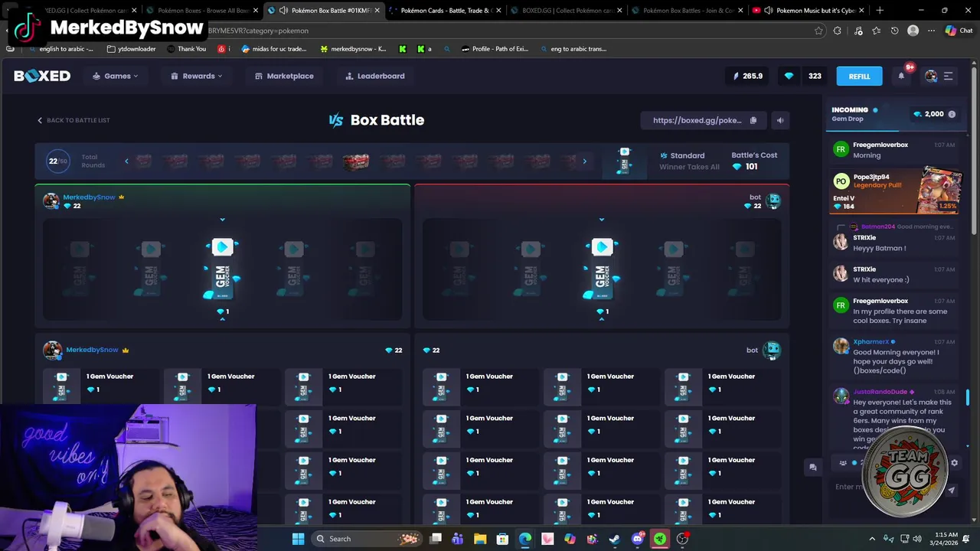Open File Explorer from taskbar
This screenshot has height=551, width=980.
(479, 539)
